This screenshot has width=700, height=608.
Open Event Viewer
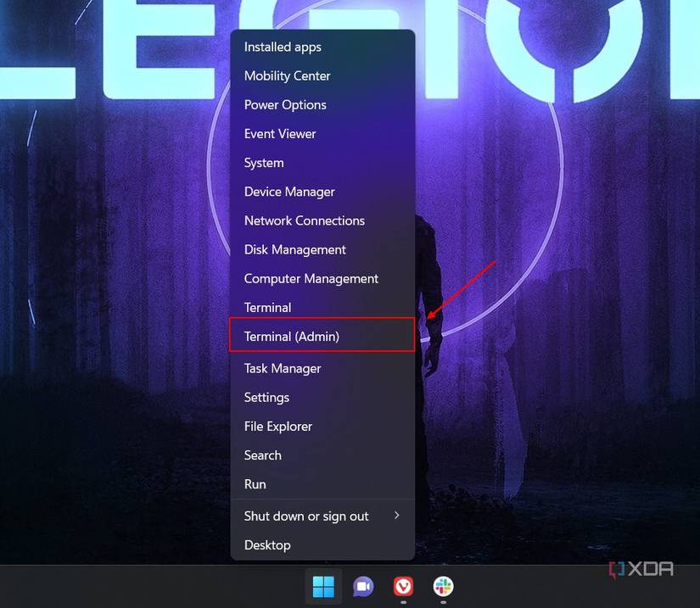(x=280, y=133)
